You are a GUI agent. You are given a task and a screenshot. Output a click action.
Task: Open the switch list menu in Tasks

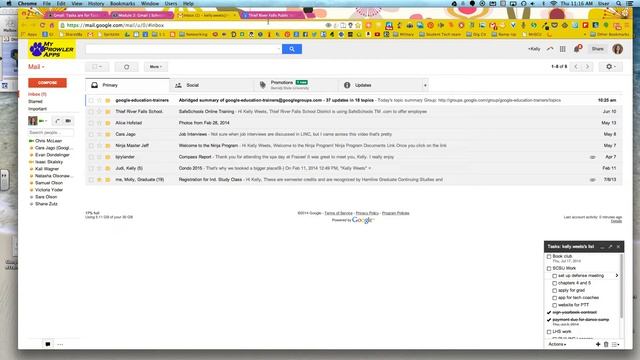coord(616,344)
